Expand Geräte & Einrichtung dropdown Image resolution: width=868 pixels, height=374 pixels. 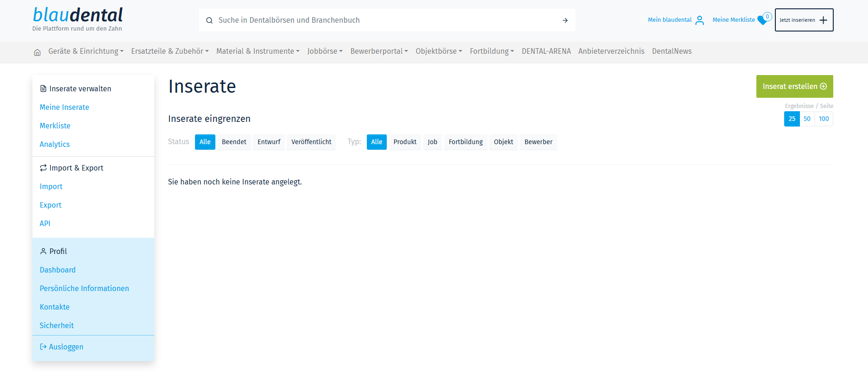86,51
